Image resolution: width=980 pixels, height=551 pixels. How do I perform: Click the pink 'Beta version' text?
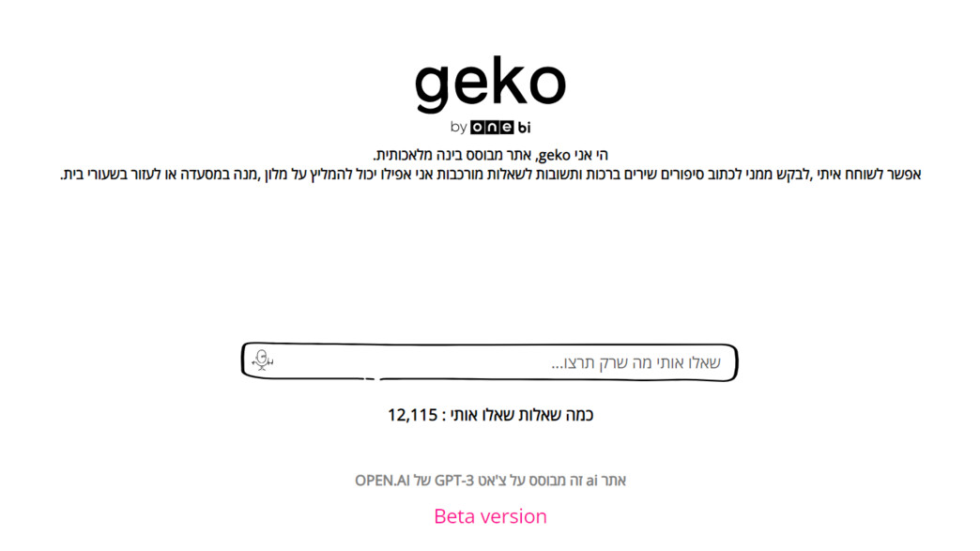(x=490, y=515)
